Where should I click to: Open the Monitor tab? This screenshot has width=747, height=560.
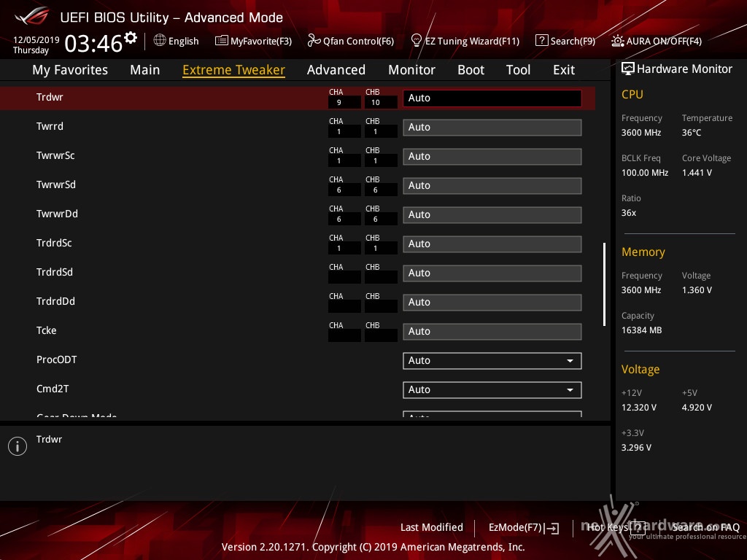pyautogui.click(x=411, y=70)
